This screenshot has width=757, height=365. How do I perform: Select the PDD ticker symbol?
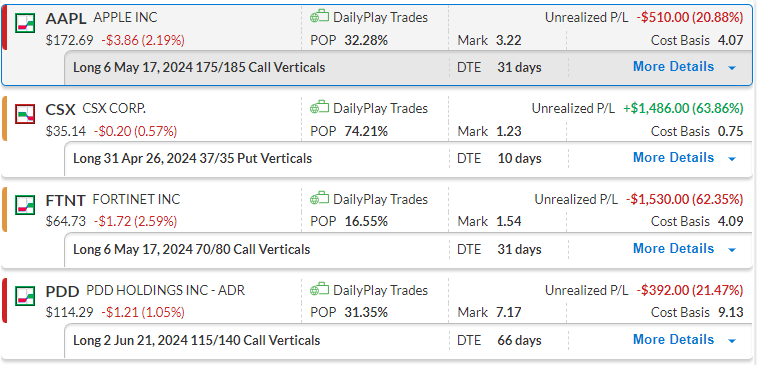tap(62, 291)
